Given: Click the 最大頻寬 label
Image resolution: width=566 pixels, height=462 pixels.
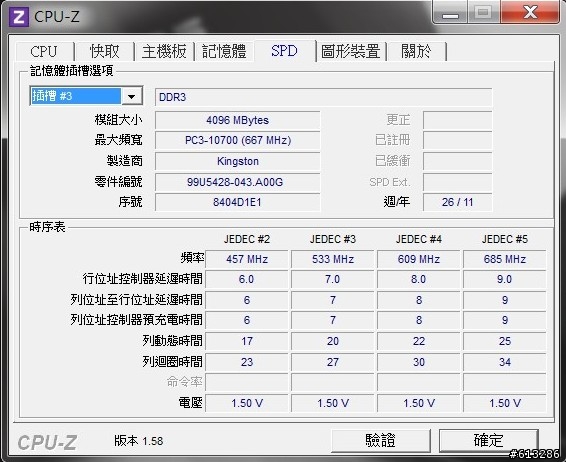Looking at the screenshot, I should pos(118,140).
